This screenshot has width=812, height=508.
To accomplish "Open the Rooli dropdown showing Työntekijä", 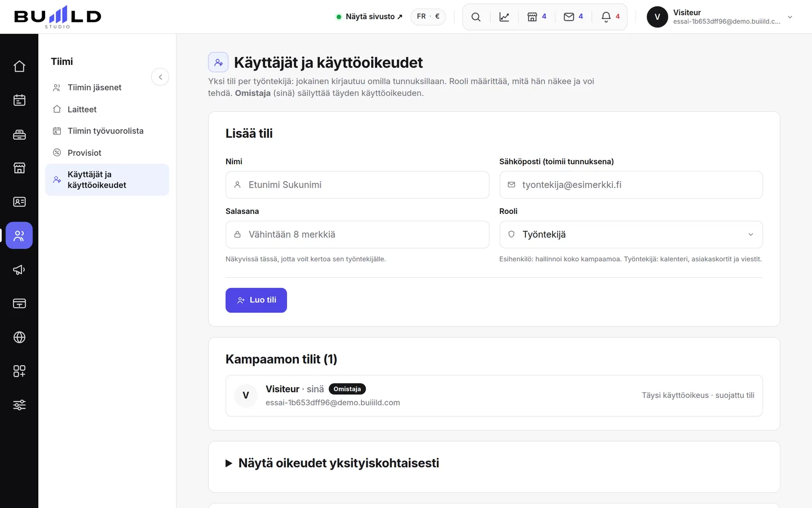I will 631,234.
